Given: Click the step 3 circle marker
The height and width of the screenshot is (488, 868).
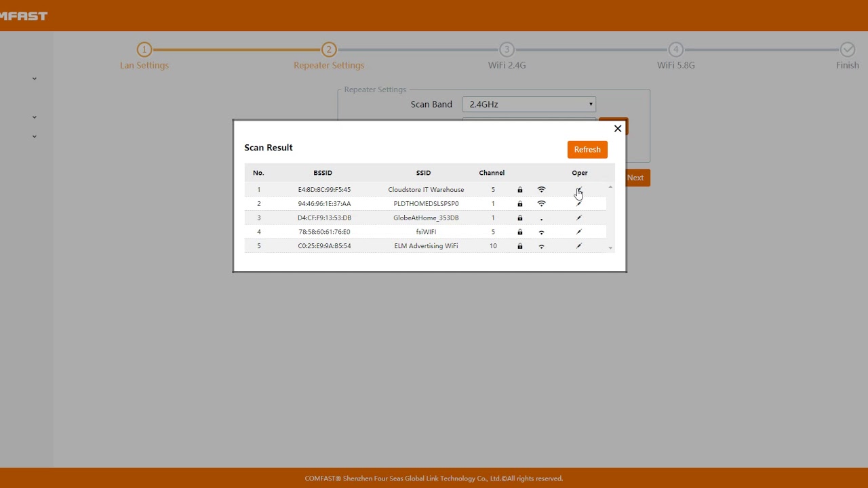Looking at the screenshot, I should coord(507,49).
